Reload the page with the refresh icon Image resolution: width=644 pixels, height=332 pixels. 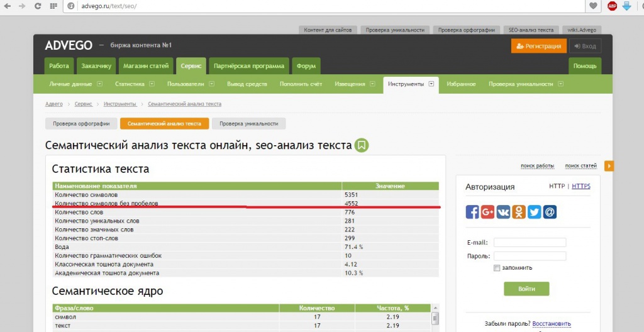point(38,6)
